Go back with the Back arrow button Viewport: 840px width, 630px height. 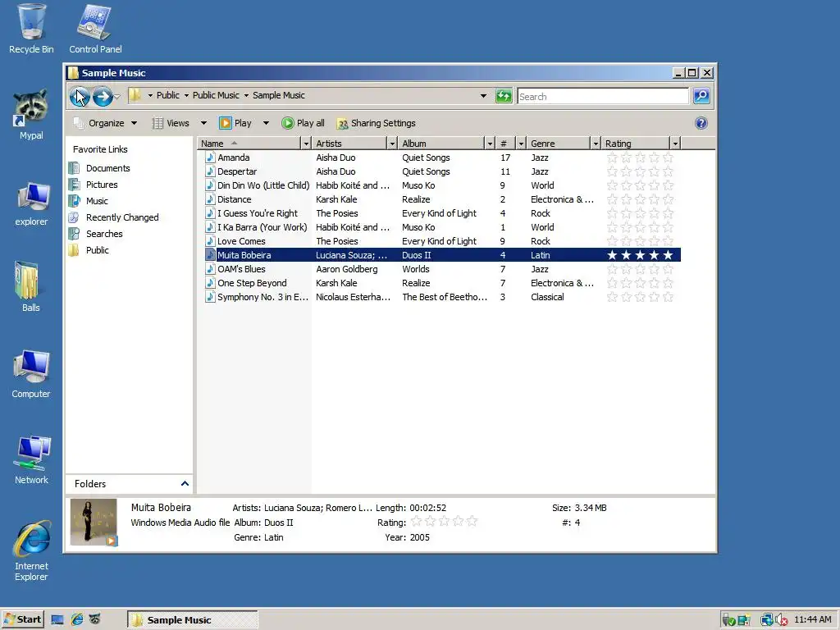pos(80,97)
